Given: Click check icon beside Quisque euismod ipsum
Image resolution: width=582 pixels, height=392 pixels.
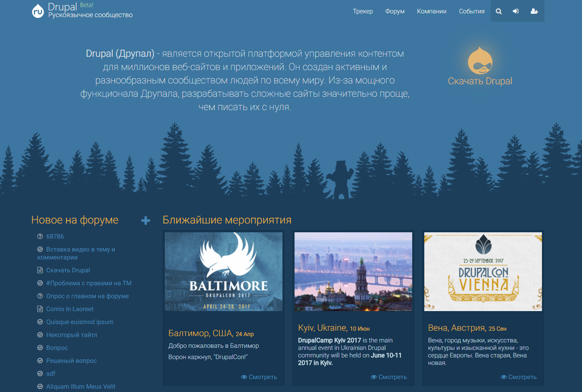Looking at the screenshot, I should 40,322.
